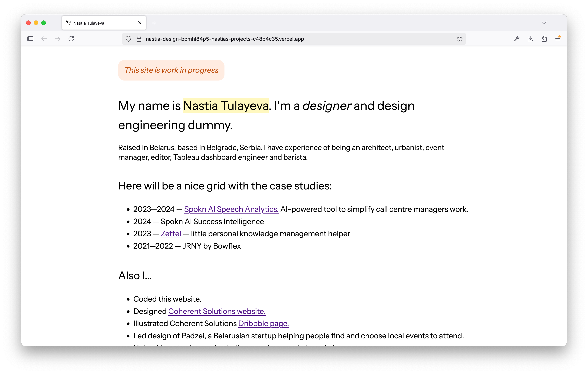Open the web developer wrench tool
This screenshot has width=588, height=374.
click(517, 39)
